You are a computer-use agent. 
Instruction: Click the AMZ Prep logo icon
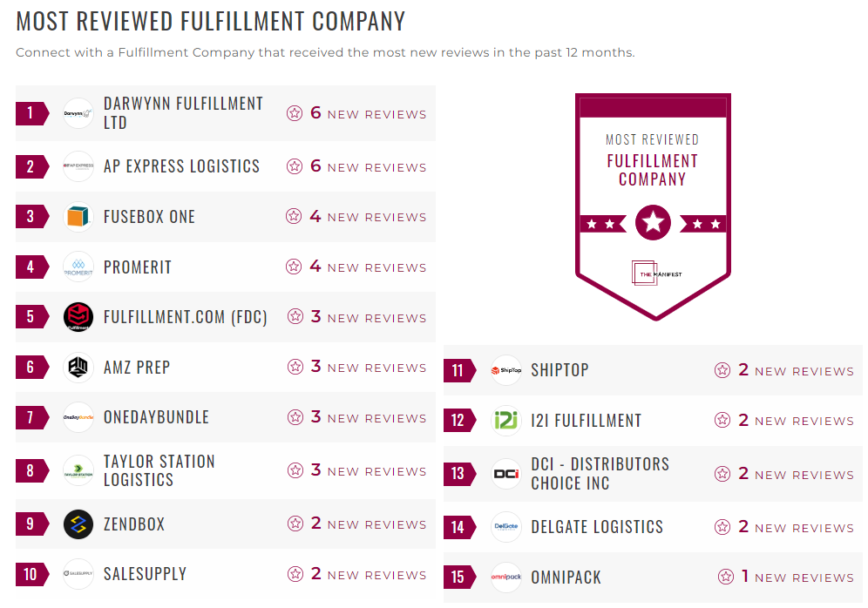tap(78, 368)
